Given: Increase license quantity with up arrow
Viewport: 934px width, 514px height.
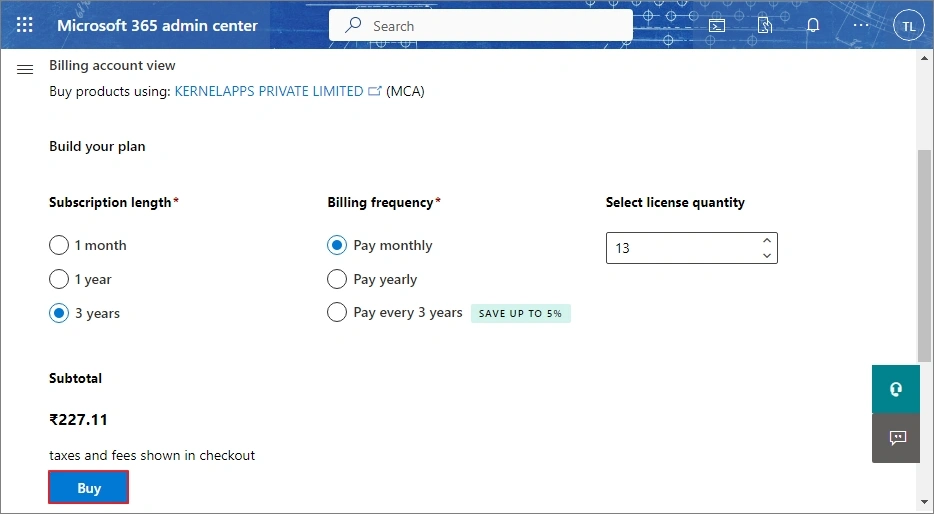Looking at the screenshot, I should pos(767,241).
